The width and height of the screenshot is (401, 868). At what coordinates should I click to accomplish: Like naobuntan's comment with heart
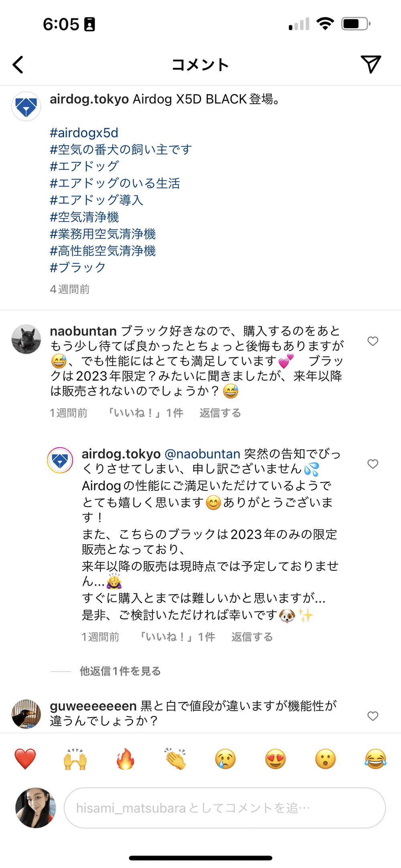point(373,341)
